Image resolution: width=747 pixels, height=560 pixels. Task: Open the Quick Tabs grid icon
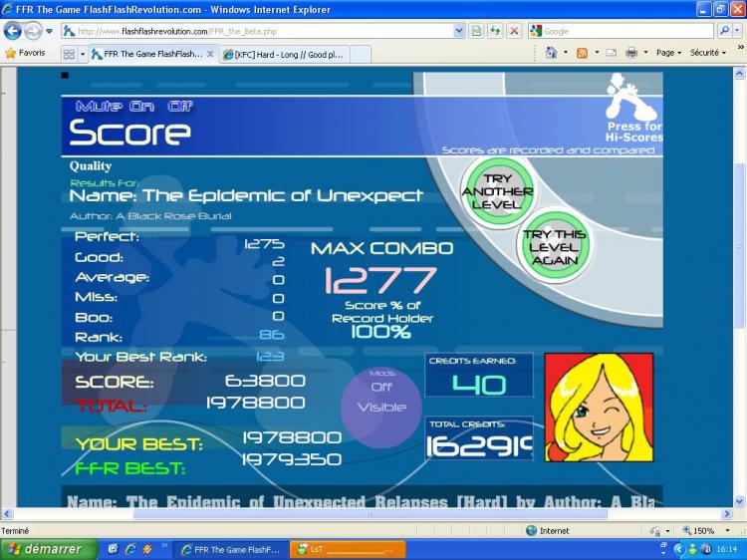pyautogui.click(x=69, y=54)
